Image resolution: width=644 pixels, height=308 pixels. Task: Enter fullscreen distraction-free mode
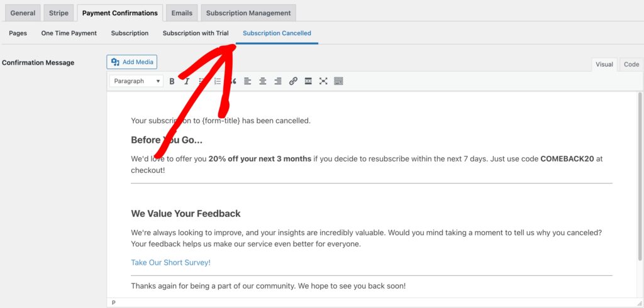tap(323, 81)
